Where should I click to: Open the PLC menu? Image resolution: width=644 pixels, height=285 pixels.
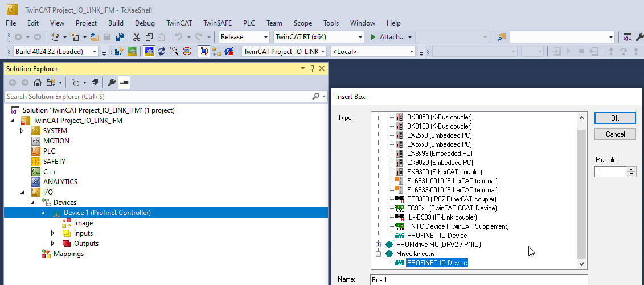point(249,23)
